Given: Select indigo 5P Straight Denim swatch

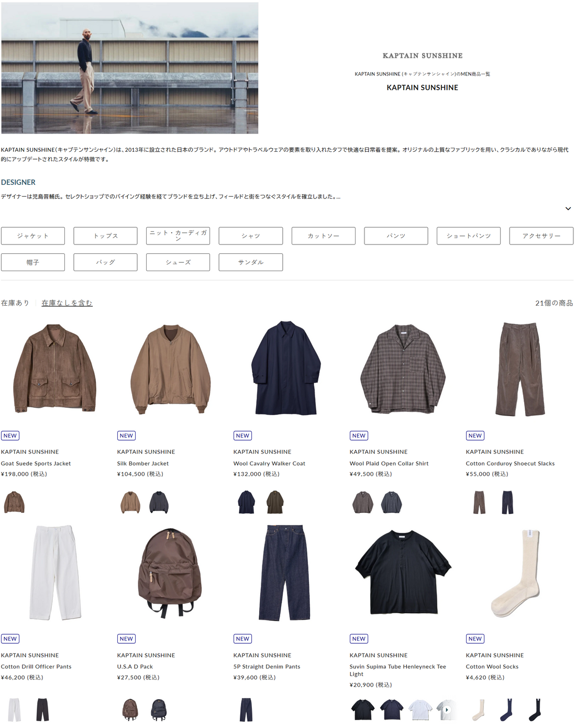Looking at the screenshot, I should click(246, 710).
